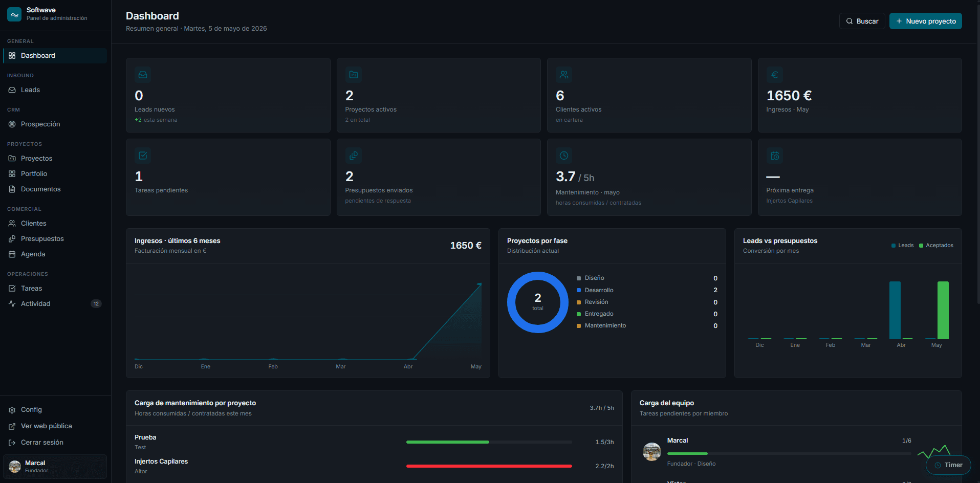Click 'Injertos Capilares' under Próxima entrega
The image size is (980, 483).
(x=789, y=201)
